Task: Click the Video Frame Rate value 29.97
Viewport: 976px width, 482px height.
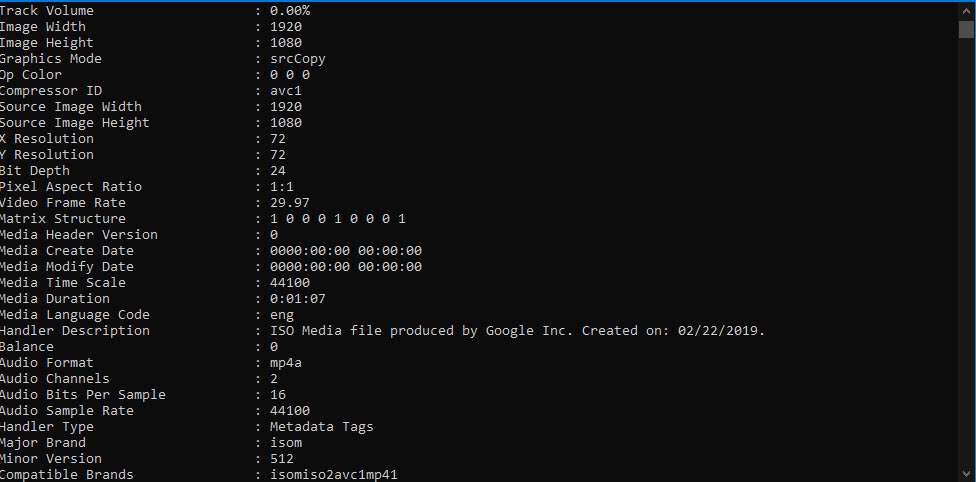Action: point(290,203)
